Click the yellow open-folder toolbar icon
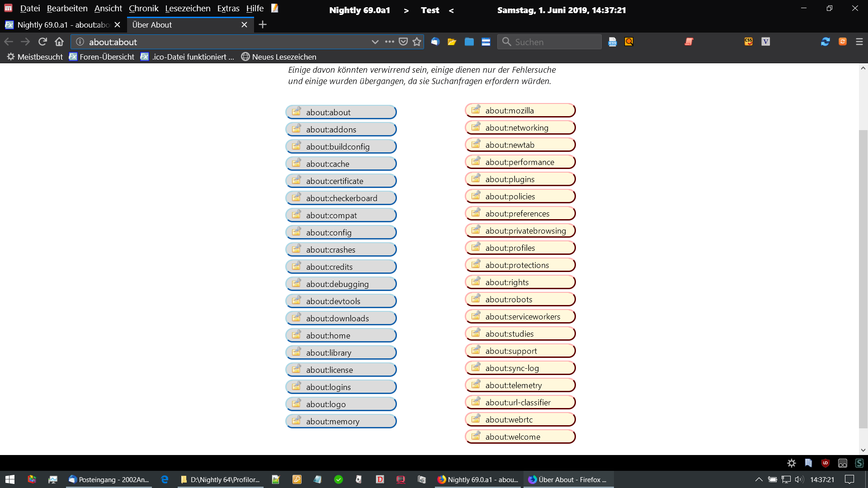The width and height of the screenshot is (868, 488). point(452,42)
